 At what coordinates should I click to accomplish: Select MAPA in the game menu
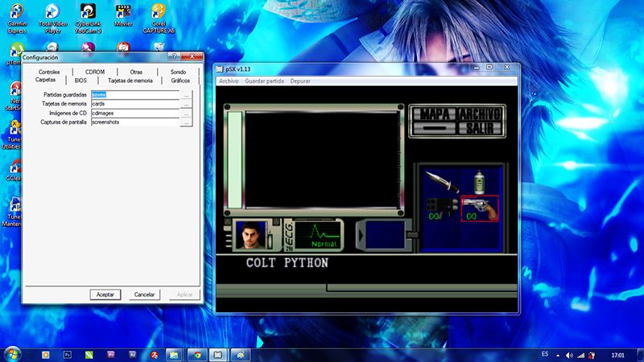(x=434, y=114)
